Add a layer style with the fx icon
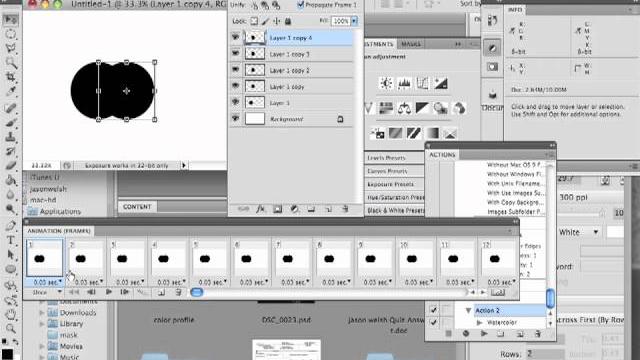640x360 pixels. [260, 209]
